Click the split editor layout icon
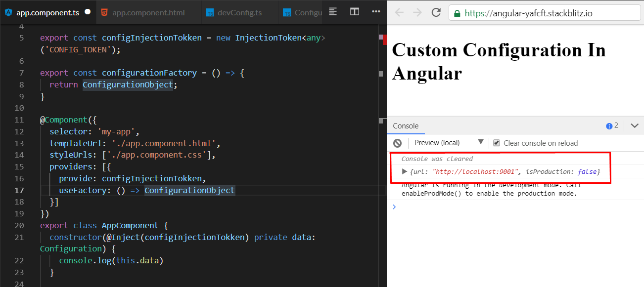 pyautogui.click(x=355, y=11)
